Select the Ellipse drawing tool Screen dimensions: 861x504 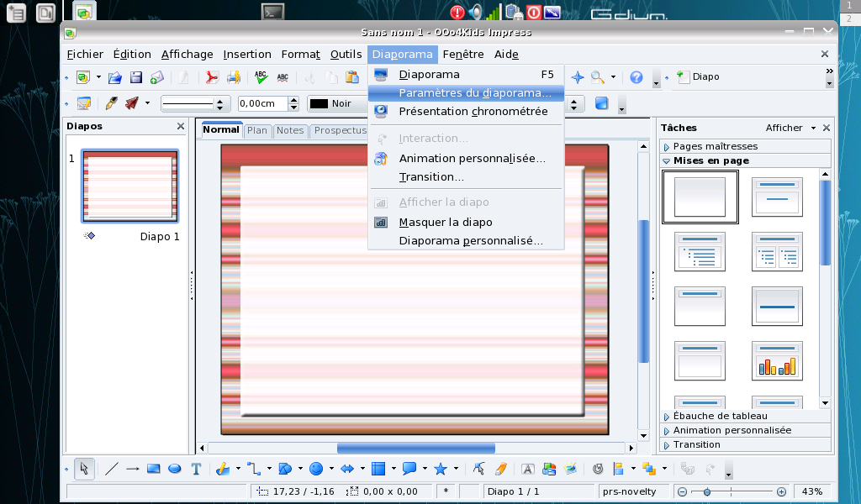[175, 469]
